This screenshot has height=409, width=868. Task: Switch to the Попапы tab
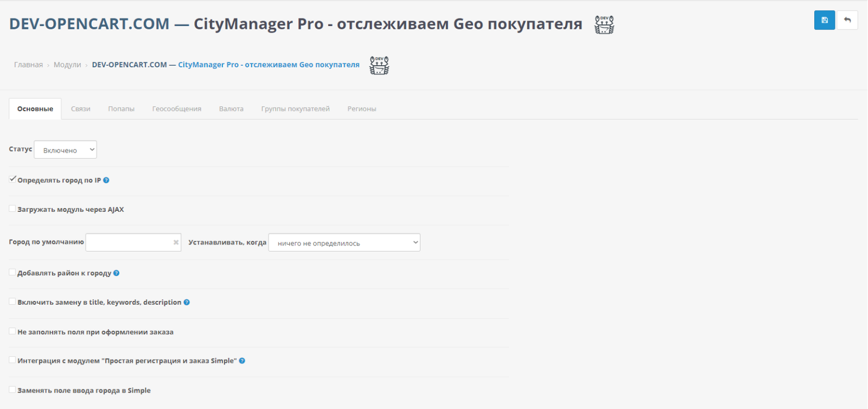pyautogui.click(x=121, y=109)
